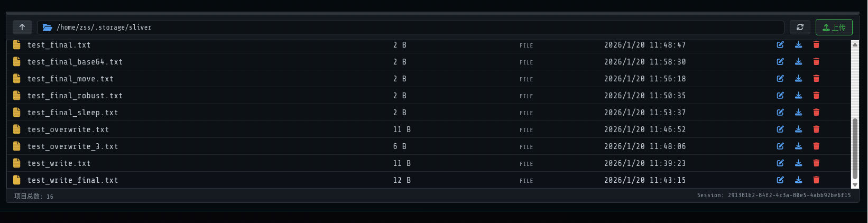Edit test_overwrite_3.txt
Screen dimensions: 868x223
tap(780, 146)
